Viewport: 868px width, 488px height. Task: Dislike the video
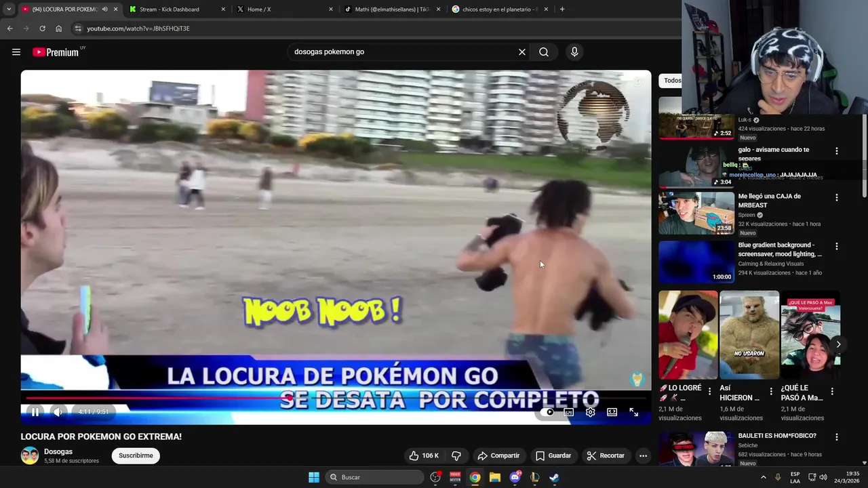456,455
